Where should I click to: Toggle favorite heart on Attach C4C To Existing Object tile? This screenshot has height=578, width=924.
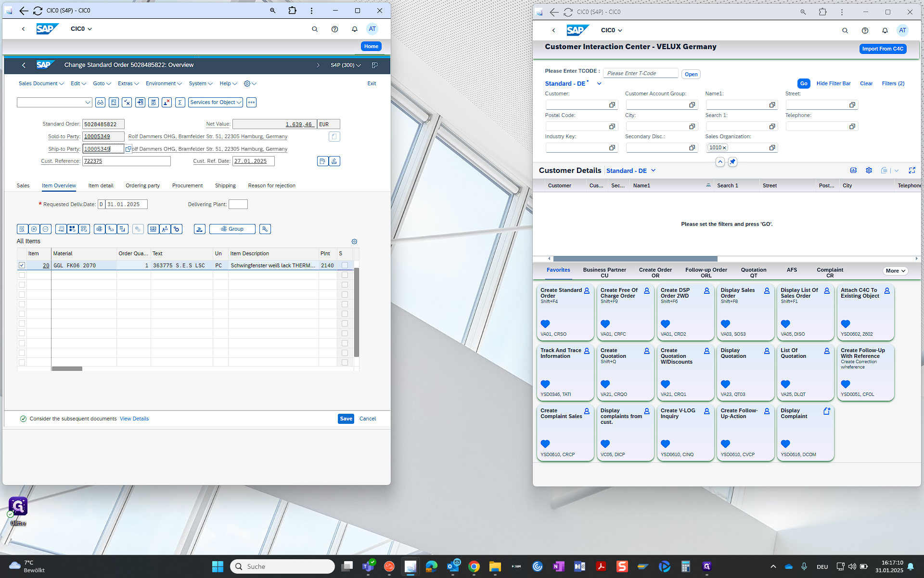click(846, 324)
